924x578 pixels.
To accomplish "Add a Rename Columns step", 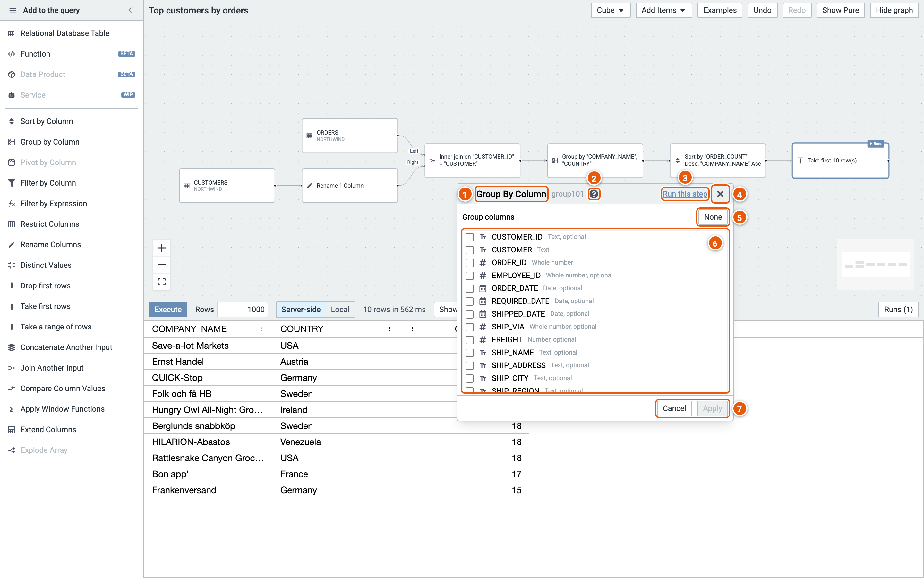I will click(x=72, y=245).
